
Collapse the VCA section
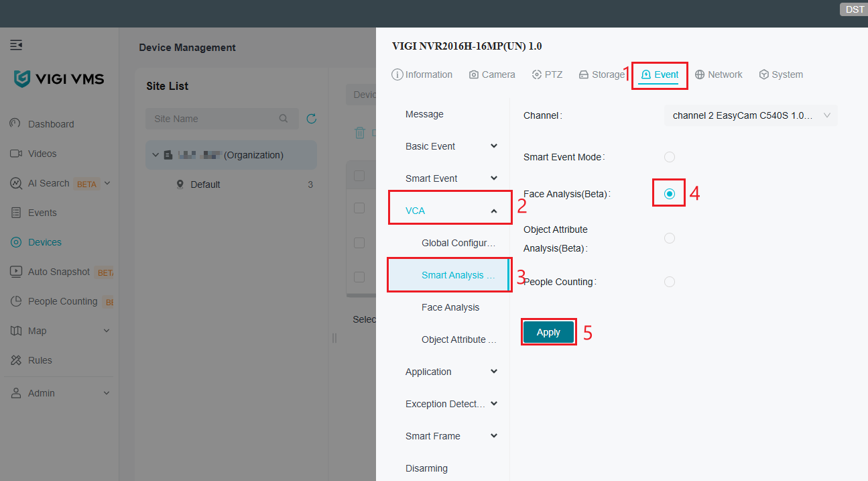point(450,209)
